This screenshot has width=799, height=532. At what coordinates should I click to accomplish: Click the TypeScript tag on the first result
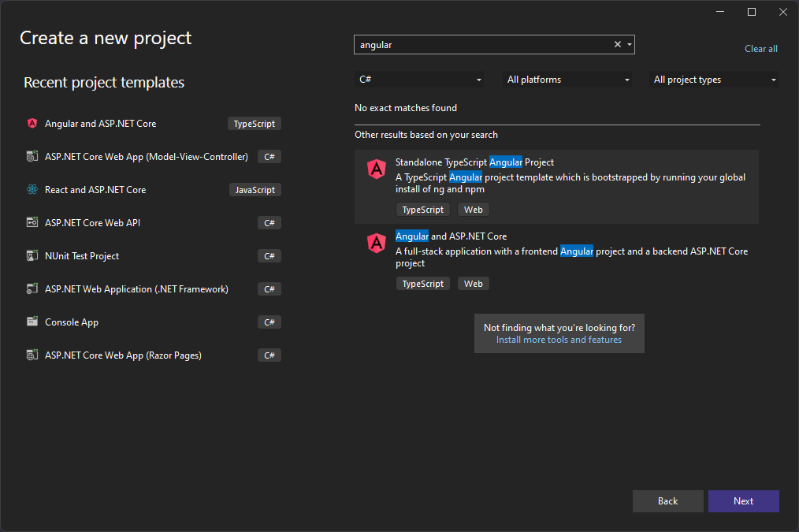(422, 209)
